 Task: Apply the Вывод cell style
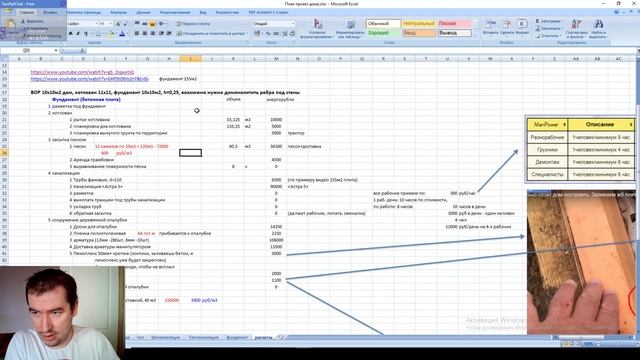point(454,33)
